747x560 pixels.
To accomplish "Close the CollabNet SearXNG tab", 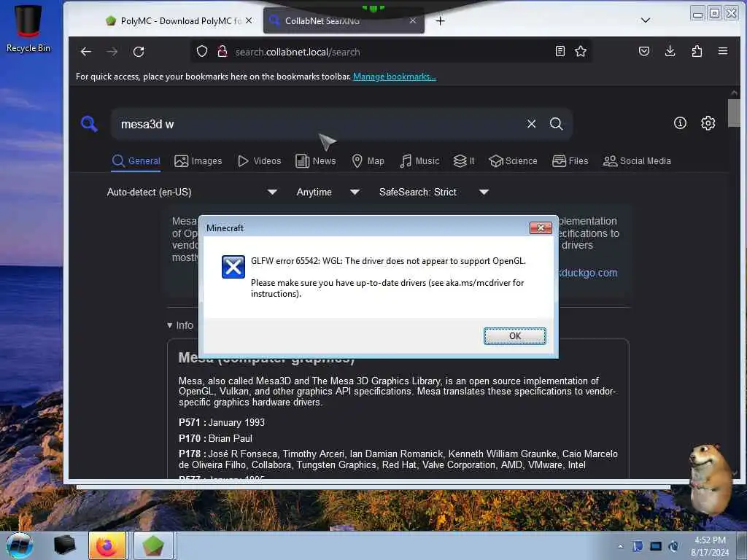I will click(x=413, y=21).
